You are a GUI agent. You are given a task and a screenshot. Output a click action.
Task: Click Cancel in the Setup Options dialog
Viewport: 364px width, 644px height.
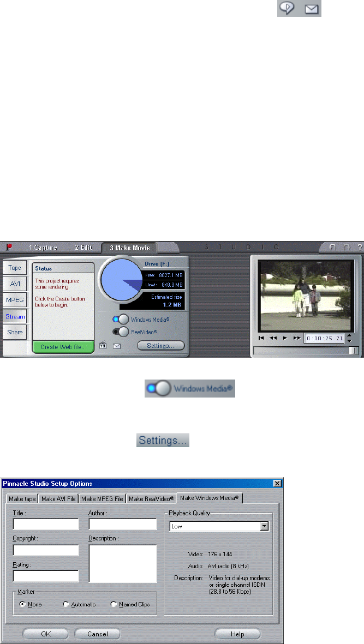(97, 634)
